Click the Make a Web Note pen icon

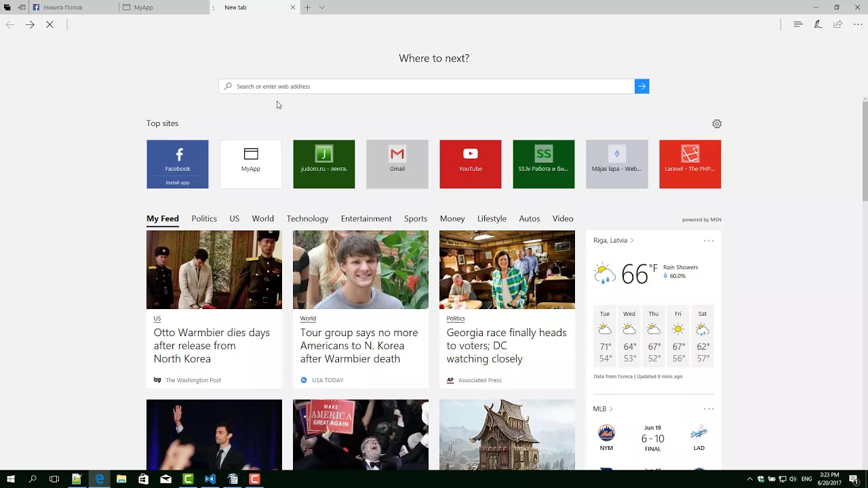[818, 24]
